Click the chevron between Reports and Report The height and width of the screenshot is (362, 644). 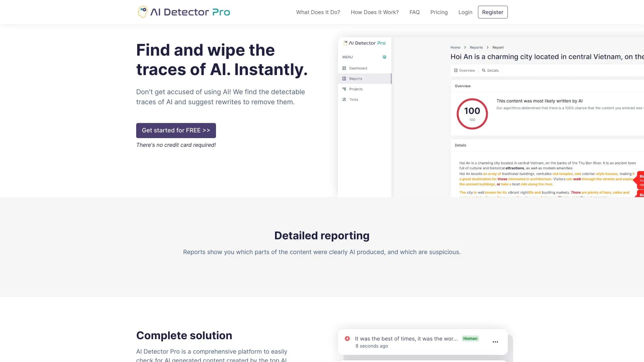click(488, 48)
